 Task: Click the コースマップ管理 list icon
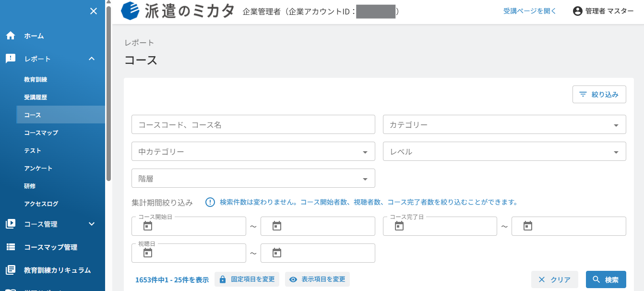coord(11,247)
